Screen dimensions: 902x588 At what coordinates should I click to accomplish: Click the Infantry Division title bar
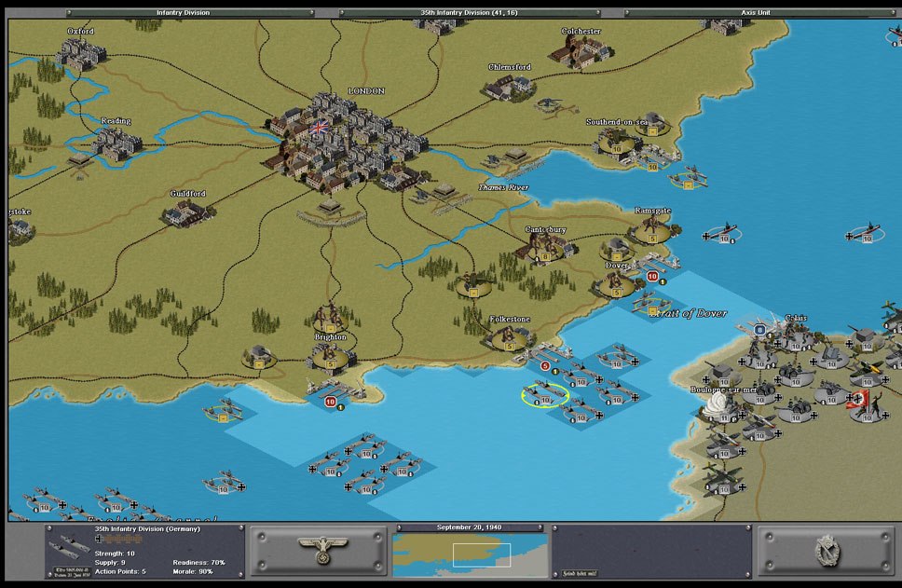[x=182, y=13]
